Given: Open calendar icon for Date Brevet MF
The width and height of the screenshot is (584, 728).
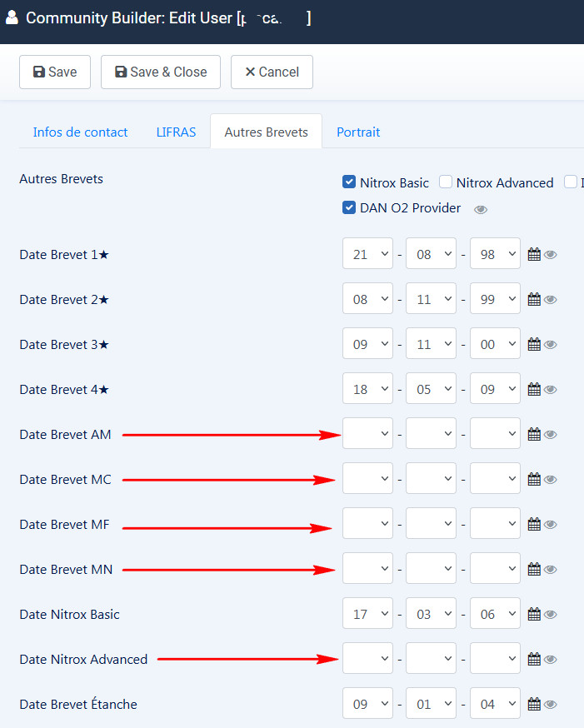Looking at the screenshot, I should [534, 524].
